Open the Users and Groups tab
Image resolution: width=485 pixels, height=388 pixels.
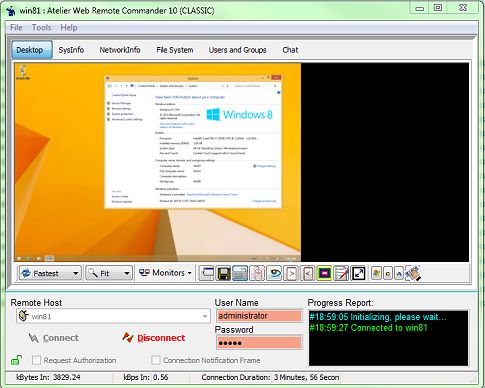[237, 50]
